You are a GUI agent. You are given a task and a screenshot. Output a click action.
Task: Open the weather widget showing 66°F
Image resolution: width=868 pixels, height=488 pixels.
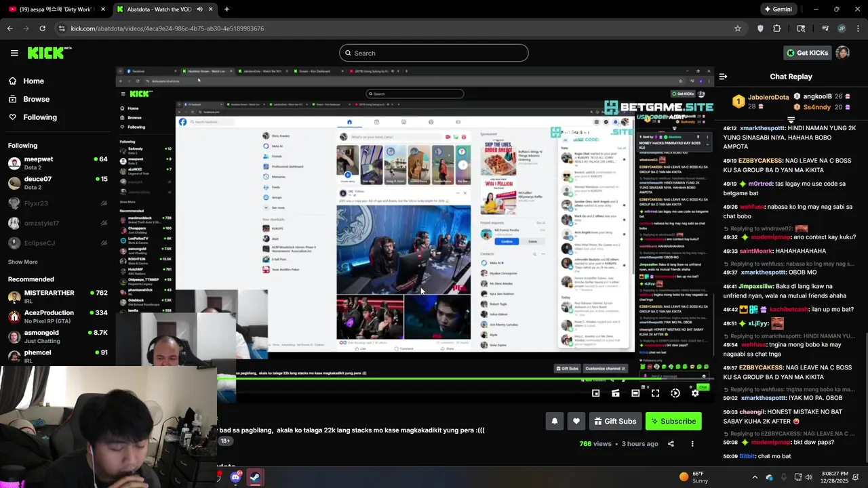click(692, 477)
